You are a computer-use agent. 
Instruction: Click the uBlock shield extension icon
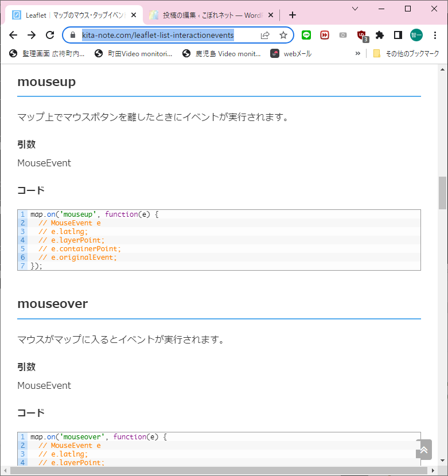(361, 35)
